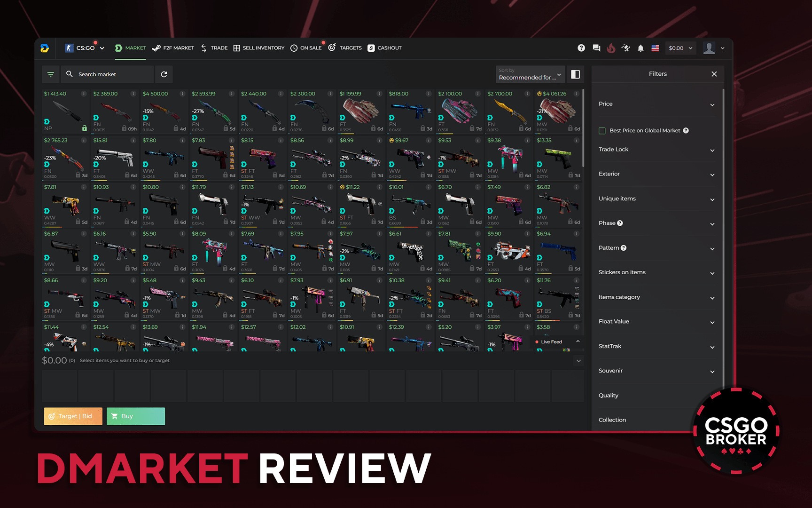Collapse the buy cart bar chevron
812x508 pixels.
pos(578,360)
